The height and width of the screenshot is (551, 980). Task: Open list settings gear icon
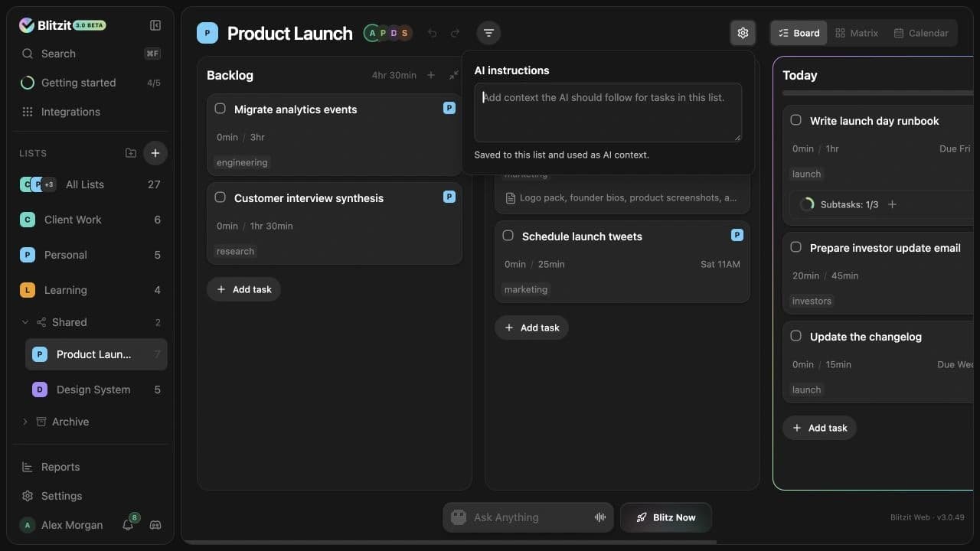[x=743, y=33]
